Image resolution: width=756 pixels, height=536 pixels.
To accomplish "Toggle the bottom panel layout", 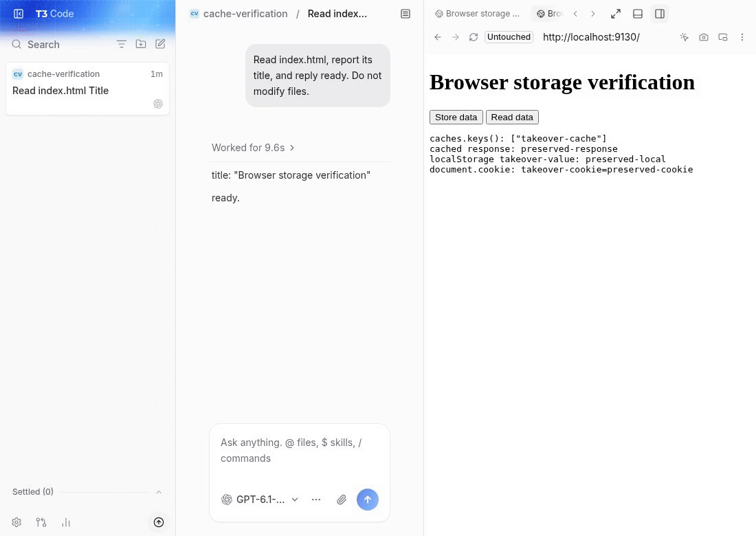I will [x=637, y=14].
